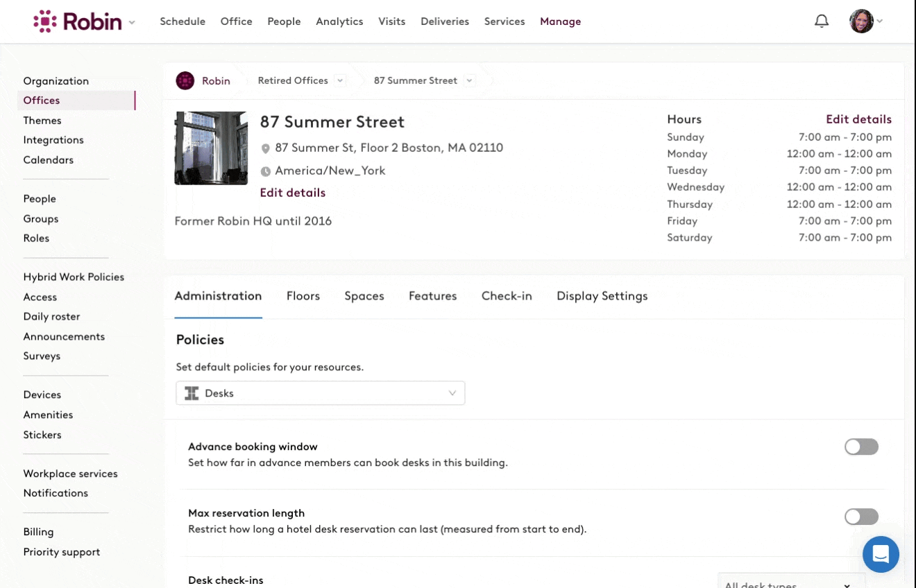This screenshot has width=916, height=588.
Task: Open the user profile avatar menu
Action: coord(861,21)
